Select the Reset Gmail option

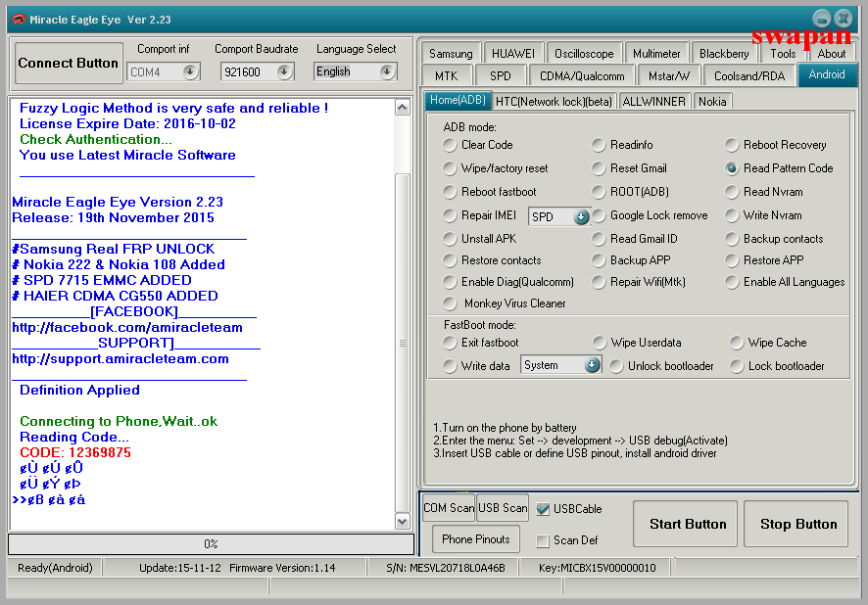599,168
